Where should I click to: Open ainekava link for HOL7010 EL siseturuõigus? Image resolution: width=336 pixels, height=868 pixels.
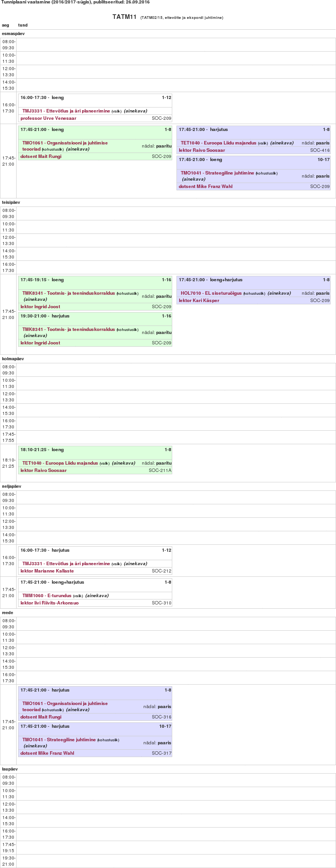coord(279,293)
